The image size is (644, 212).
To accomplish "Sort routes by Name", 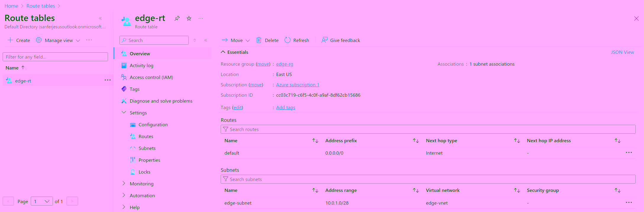I will (x=315, y=141).
